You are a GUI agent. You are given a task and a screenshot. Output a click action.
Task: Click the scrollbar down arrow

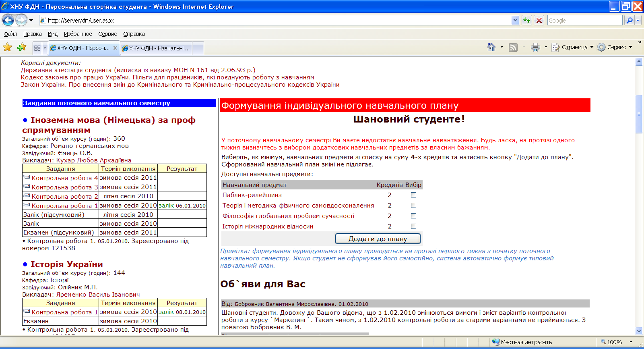639,331
